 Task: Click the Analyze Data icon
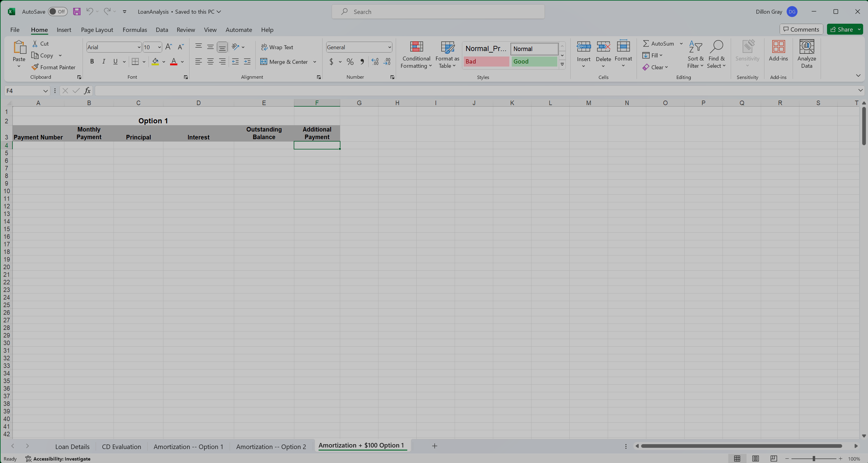point(806,54)
